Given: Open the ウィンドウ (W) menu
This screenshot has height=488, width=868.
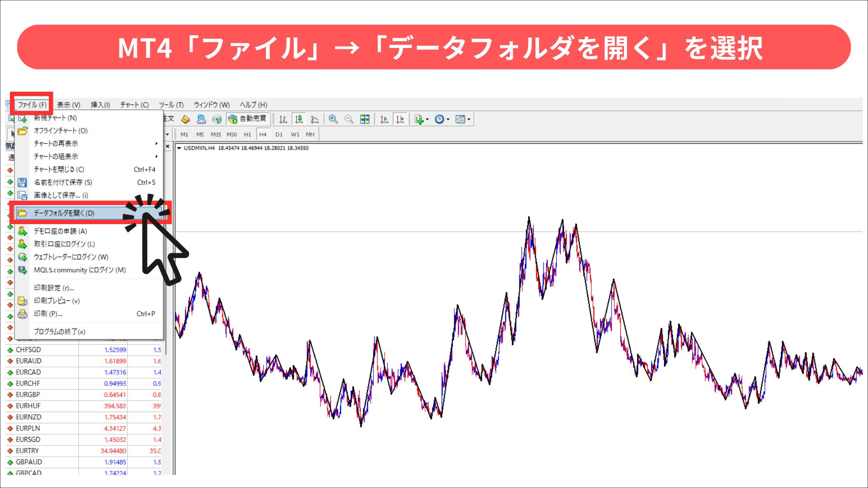Looking at the screenshot, I should point(212,105).
